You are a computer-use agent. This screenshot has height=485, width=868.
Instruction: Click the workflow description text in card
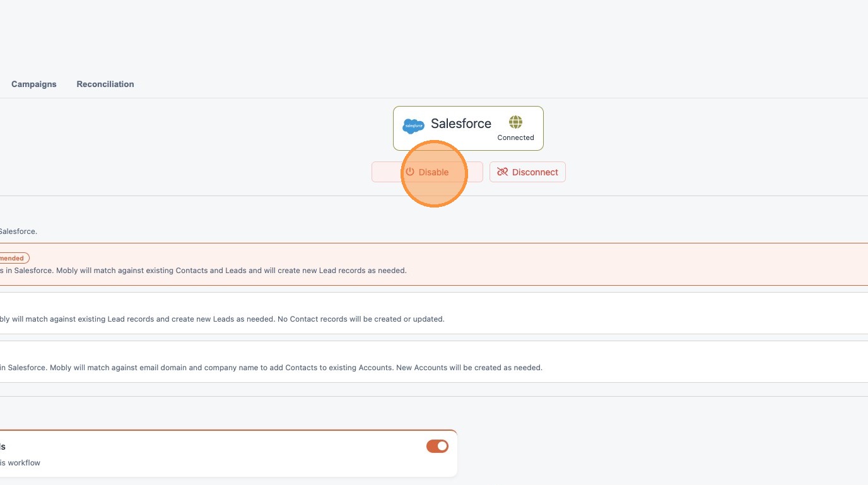20,463
